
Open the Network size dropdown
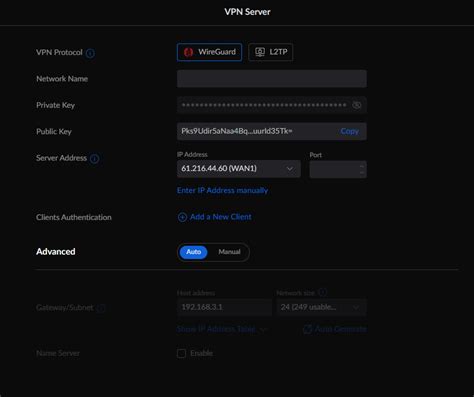(321, 307)
